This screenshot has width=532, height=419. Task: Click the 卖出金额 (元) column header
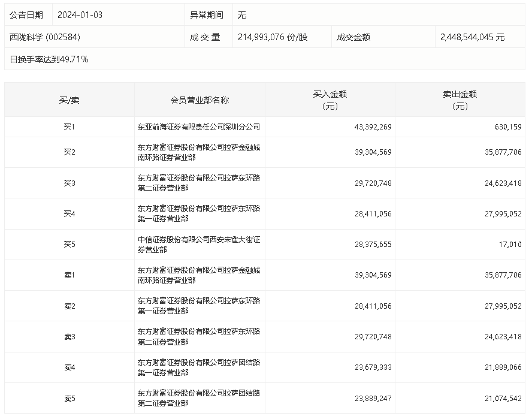pos(460,100)
